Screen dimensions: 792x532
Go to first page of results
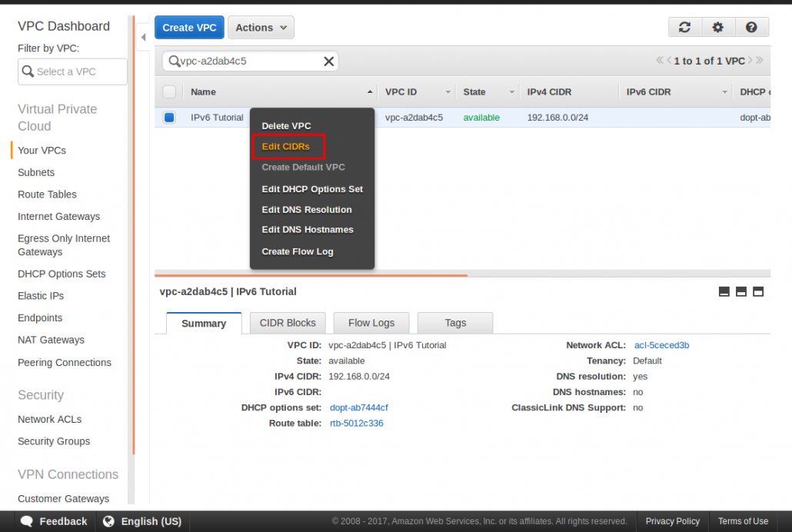(x=660, y=60)
